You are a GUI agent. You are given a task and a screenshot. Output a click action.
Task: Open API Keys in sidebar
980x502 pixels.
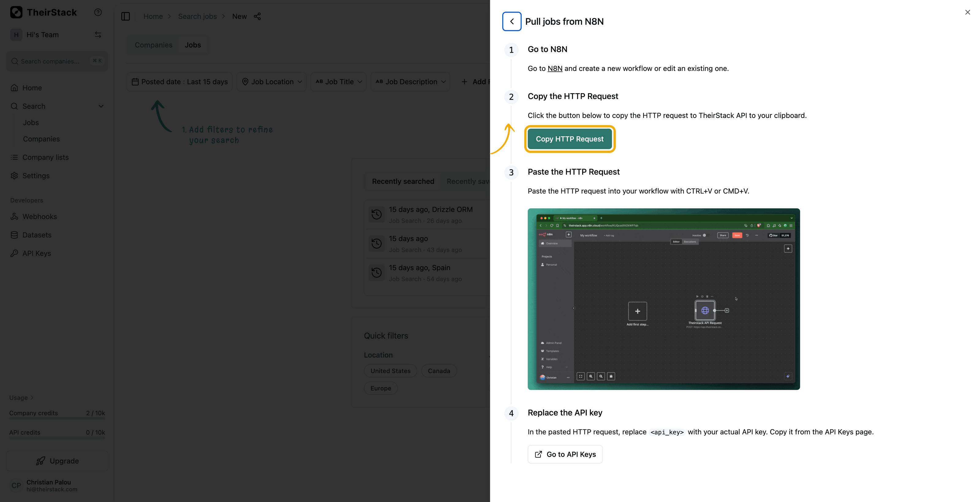point(36,253)
